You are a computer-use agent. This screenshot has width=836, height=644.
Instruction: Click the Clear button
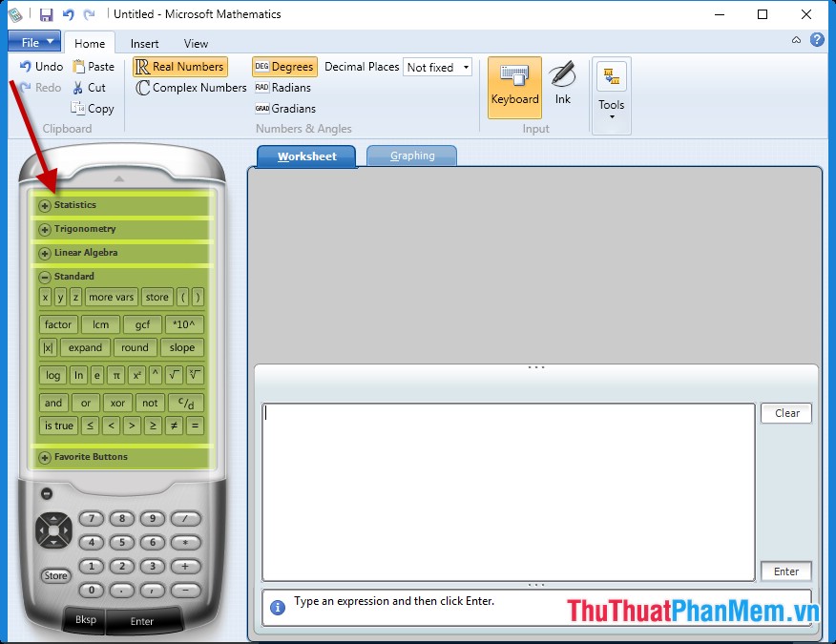coord(785,413)
